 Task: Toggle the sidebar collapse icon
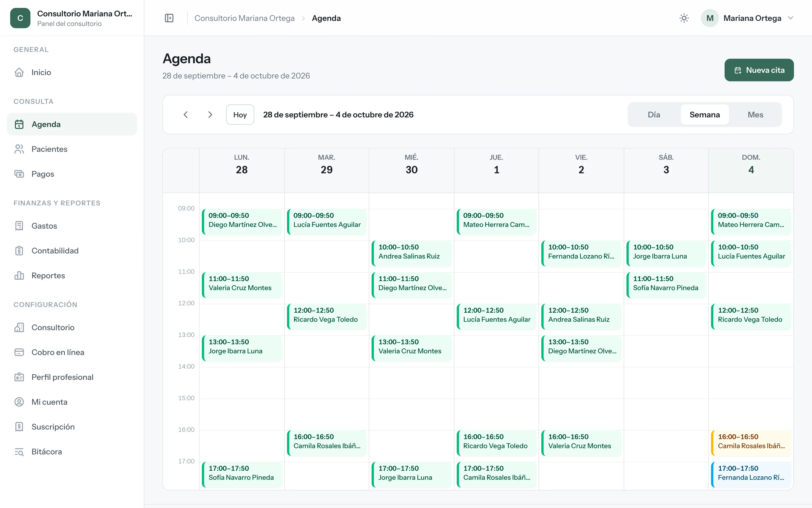169,18
